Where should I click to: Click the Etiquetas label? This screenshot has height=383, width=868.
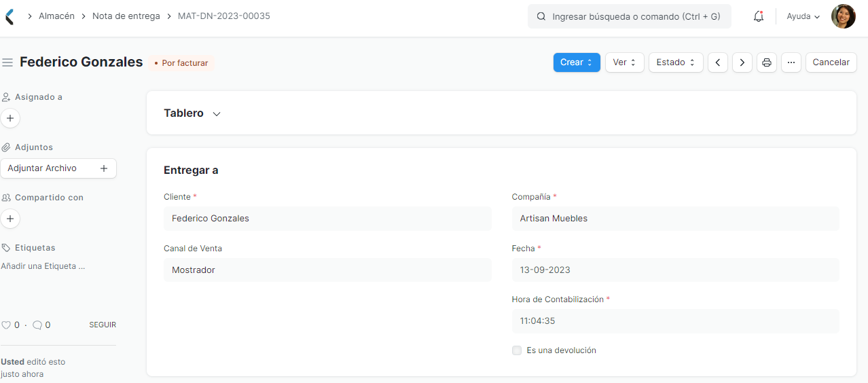click(35, 248)
